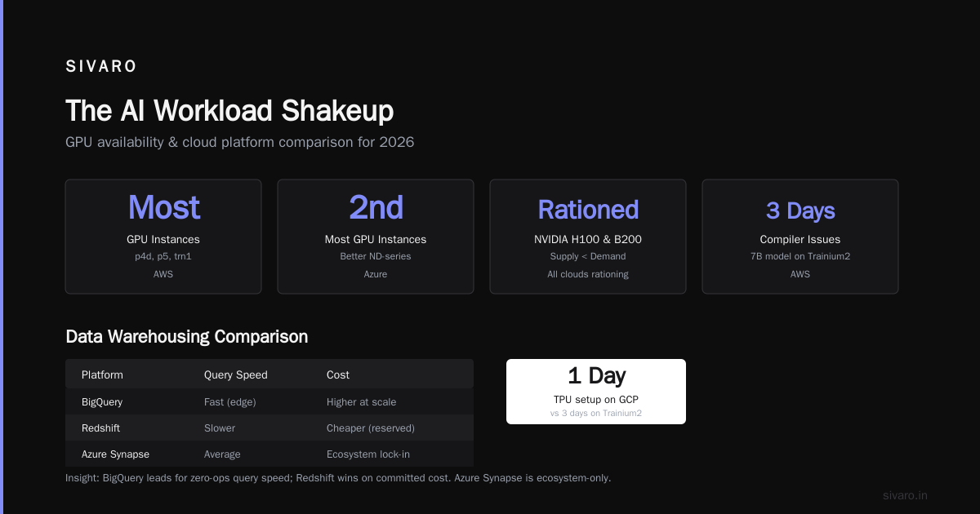Select the Redshift table row

(x=269, y=428)
